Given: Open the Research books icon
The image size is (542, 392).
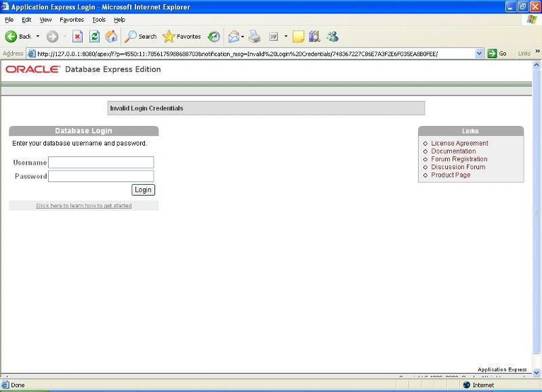Looking at the screenshot, I should [x=314, y=37].
